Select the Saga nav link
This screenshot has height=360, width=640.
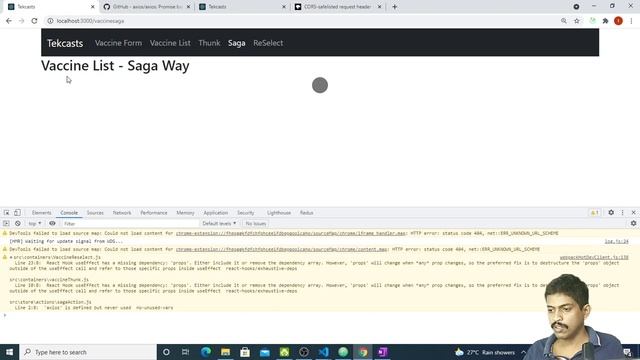pyautogui.click(x=237, y=43)
